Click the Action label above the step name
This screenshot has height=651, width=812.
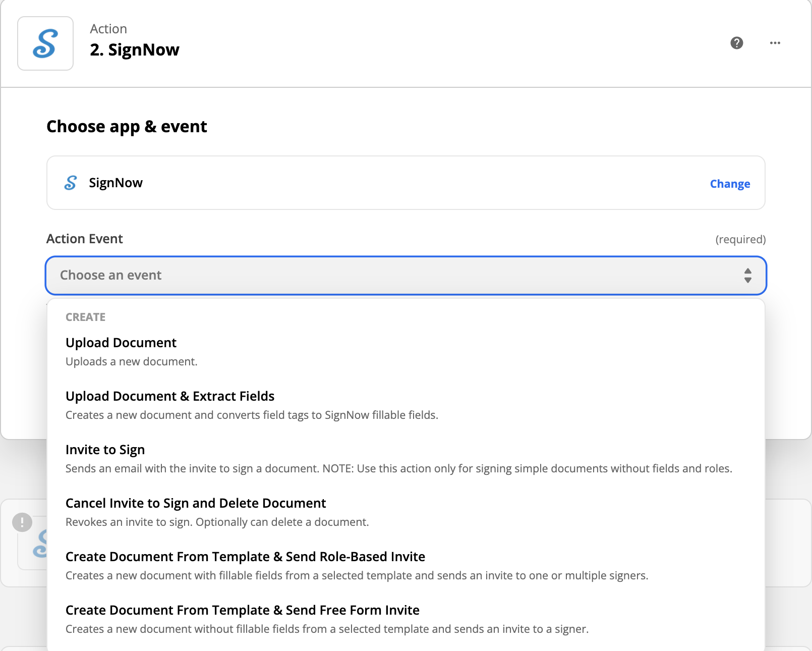coord(108,29)
